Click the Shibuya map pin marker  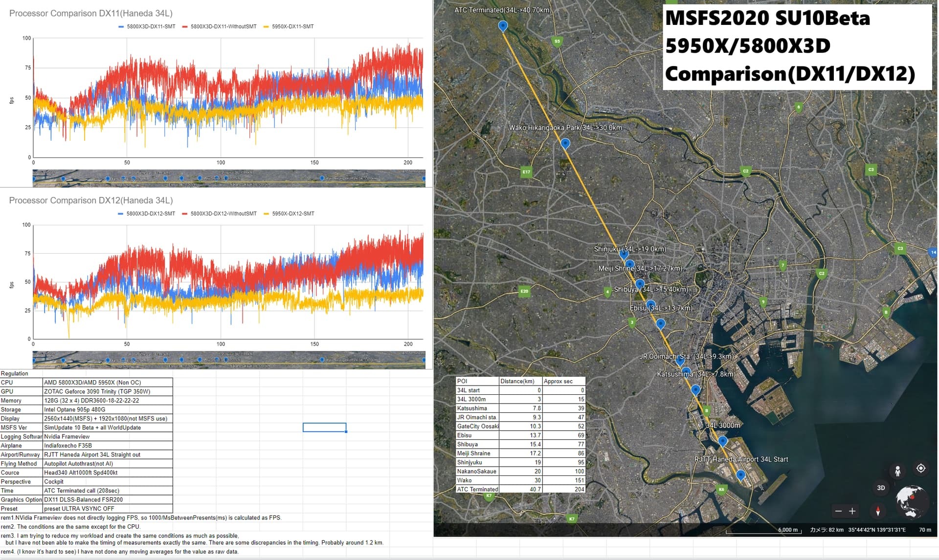click(640, 284)
